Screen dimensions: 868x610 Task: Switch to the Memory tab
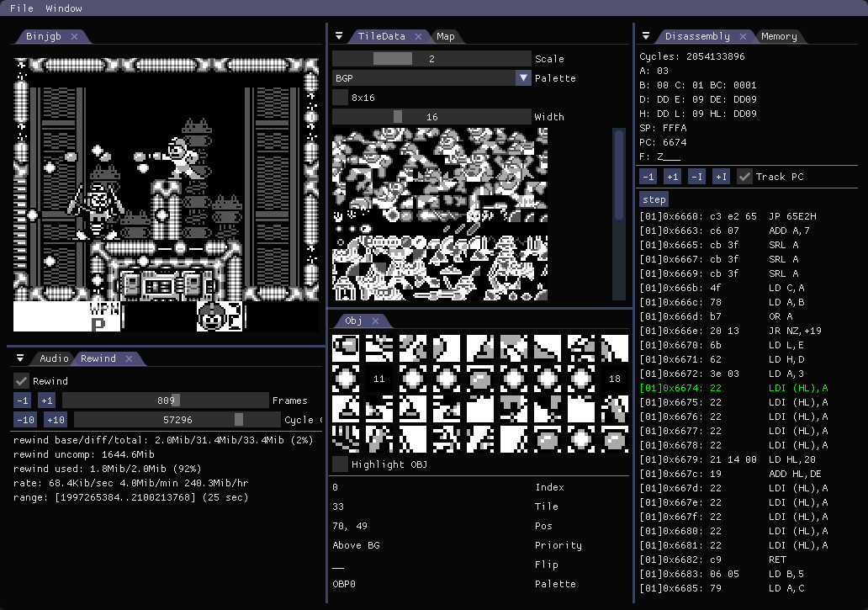779,36
